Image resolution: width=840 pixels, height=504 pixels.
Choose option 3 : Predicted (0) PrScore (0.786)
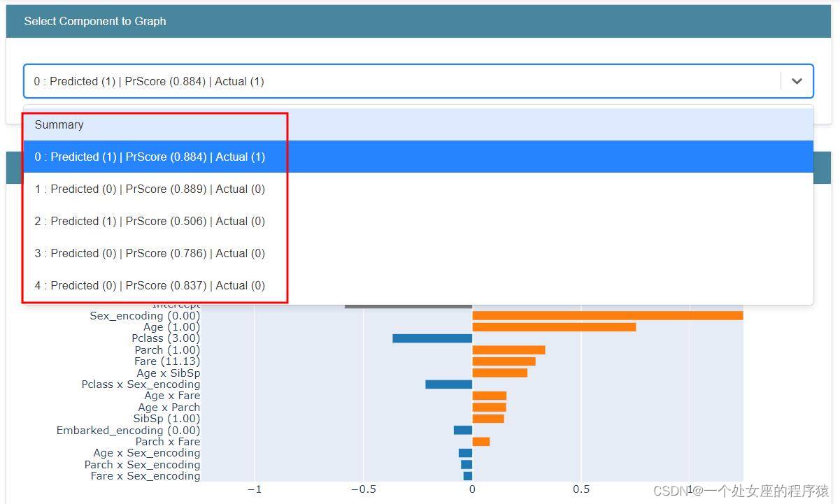tap(418, 253)
